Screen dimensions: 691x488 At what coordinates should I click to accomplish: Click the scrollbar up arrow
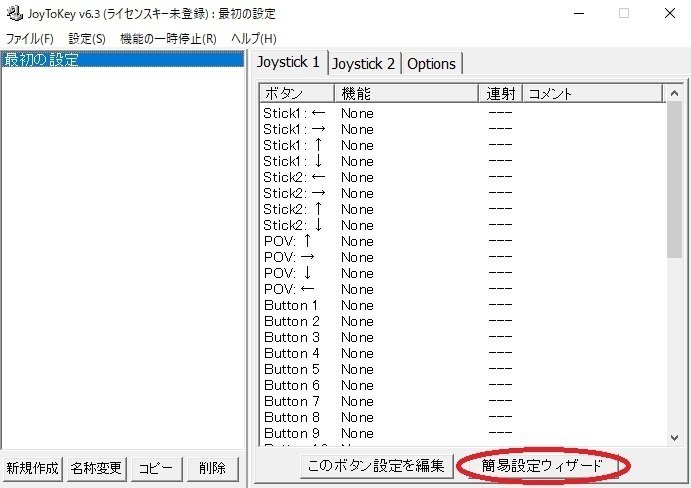tap(674, 93)
